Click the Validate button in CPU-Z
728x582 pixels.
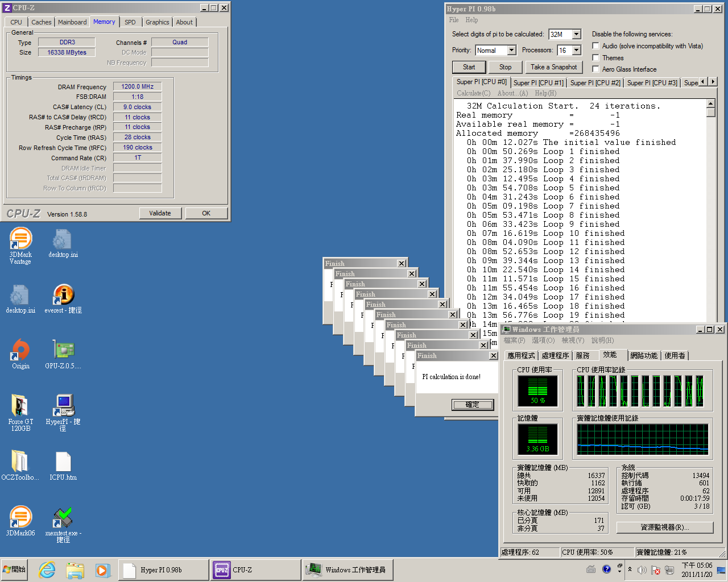[x=160, y=213]
